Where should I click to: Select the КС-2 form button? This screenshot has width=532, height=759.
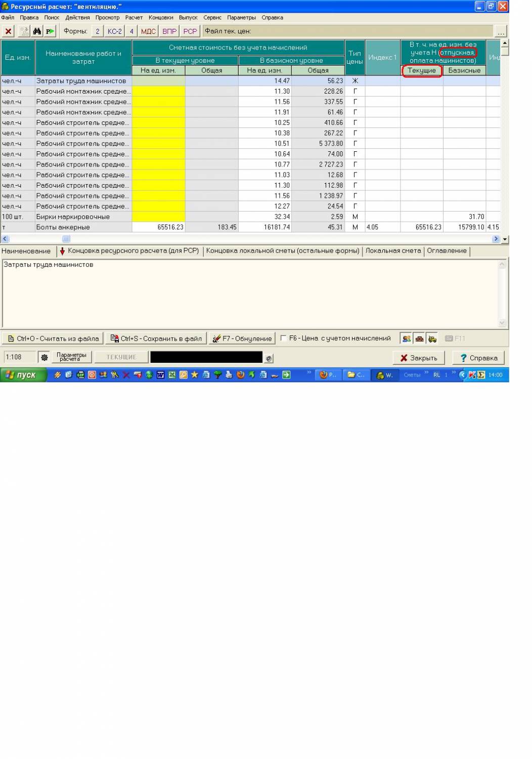click(x=115, y=31)
